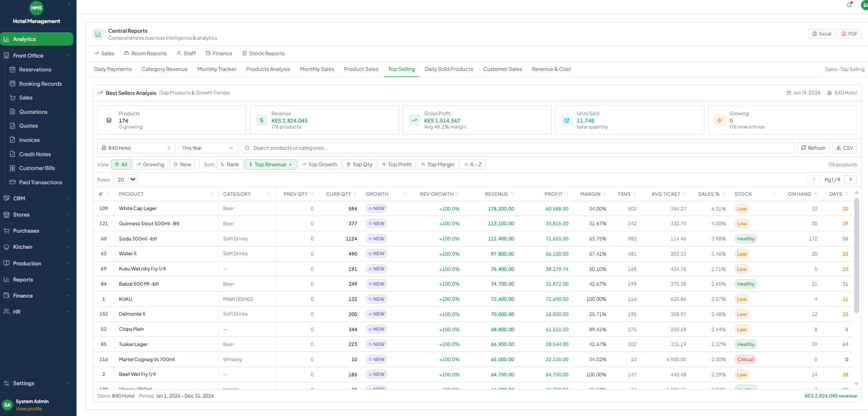Screen dimensions: 868x416
Task: Click the sidebar collapse arrow icon
Action: pyautogui.click(x=69, y=4)
